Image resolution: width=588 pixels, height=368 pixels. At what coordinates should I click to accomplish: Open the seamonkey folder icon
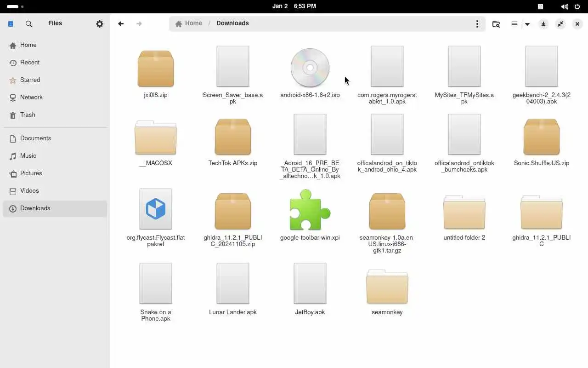click(387, 286)
